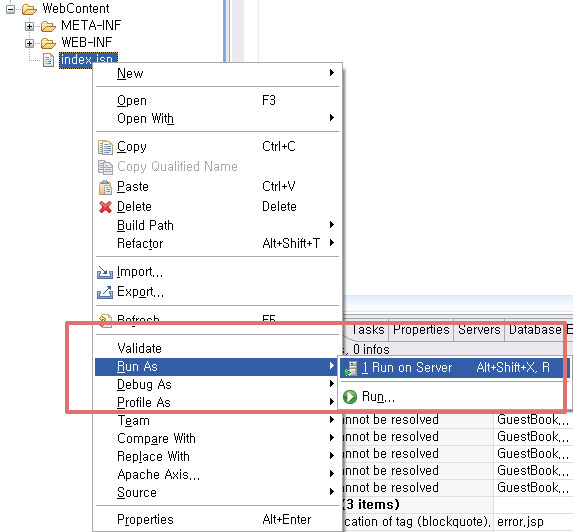Click the green Run... play icon
This screenshot has width=573, height=532.
[x=350, y=397]
